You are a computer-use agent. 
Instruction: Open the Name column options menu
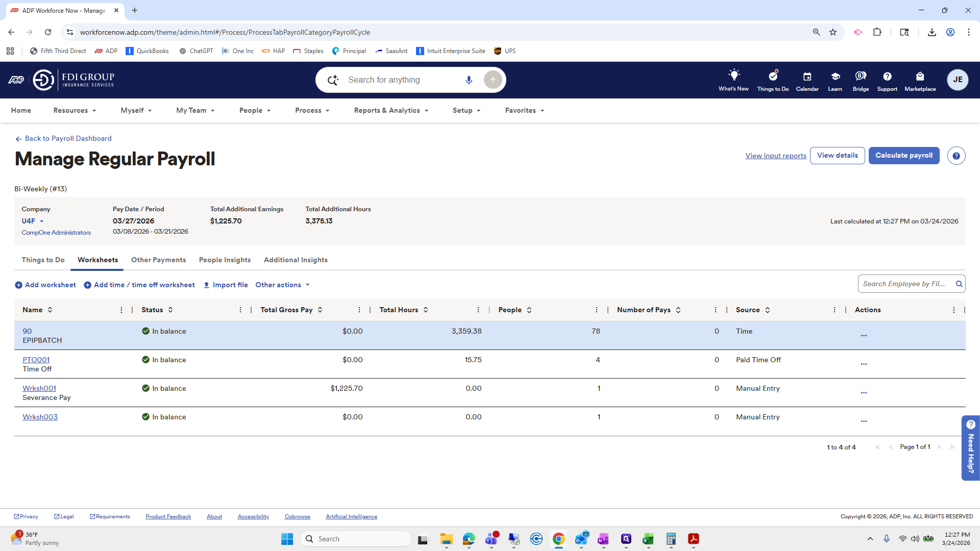pyautogui.click(x=121, y=310)
